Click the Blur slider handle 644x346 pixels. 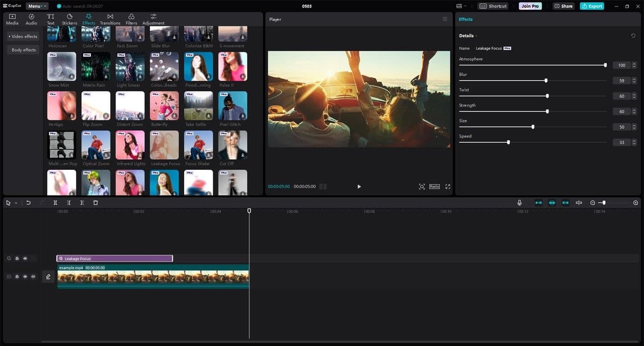coord(546,81)
